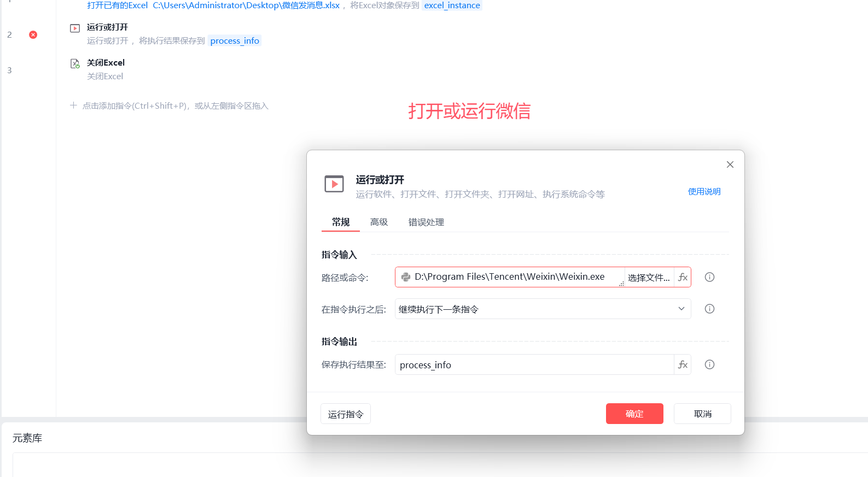This screenshot has width=868, height=477.
Task: Close the Run or Open dialog
Action: [x=730, y=164]
